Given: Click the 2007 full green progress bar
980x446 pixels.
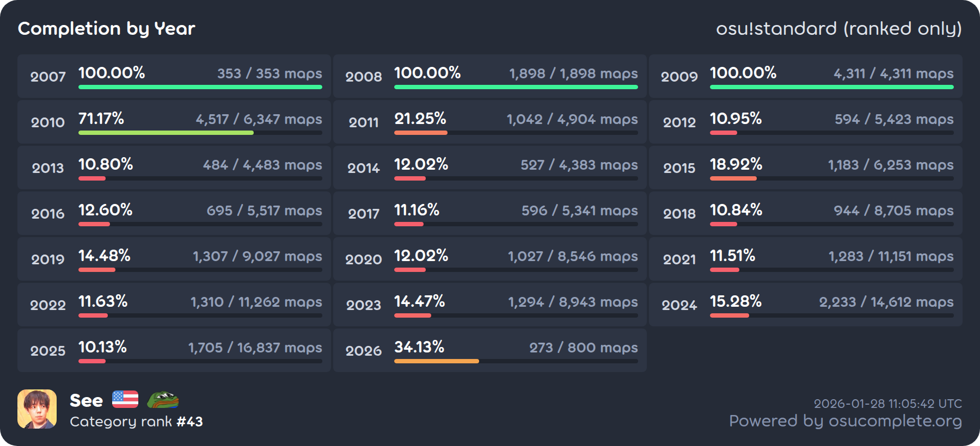Looking at the screenshot, I should pyautogui.click(x=200, y=87).
